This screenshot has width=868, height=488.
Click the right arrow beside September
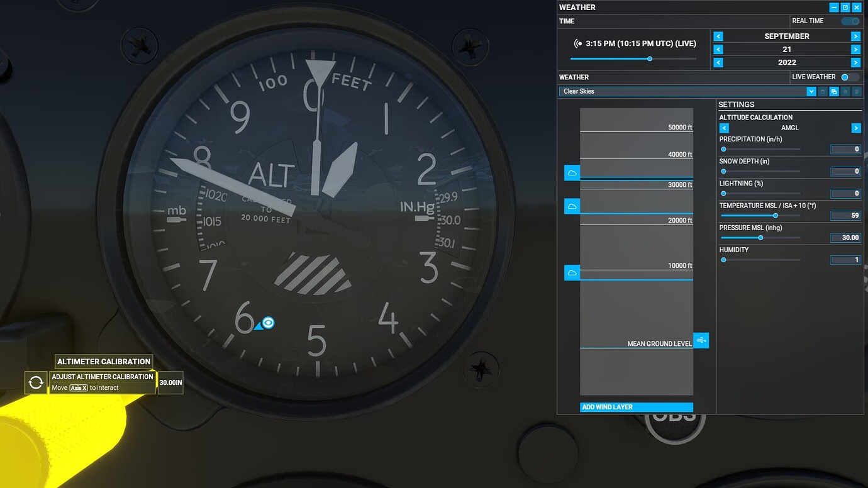point(855,36)
